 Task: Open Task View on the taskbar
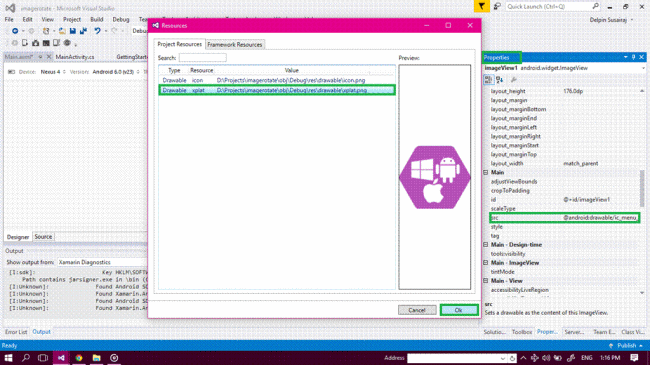click(x=43, y=358)
